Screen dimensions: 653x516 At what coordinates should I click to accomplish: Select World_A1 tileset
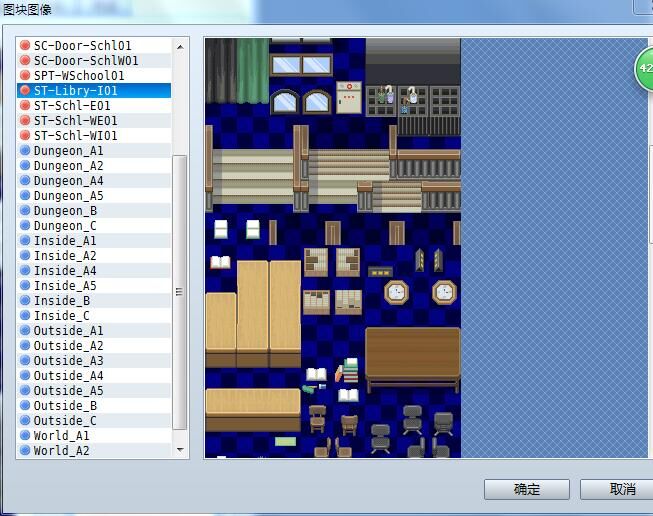[x=94, y=435]
